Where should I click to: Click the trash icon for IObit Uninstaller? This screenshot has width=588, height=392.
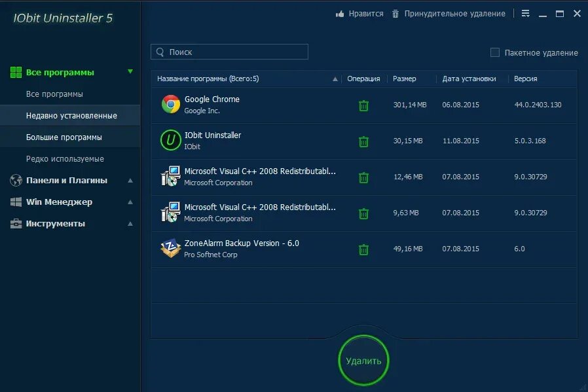click(363, 141)
